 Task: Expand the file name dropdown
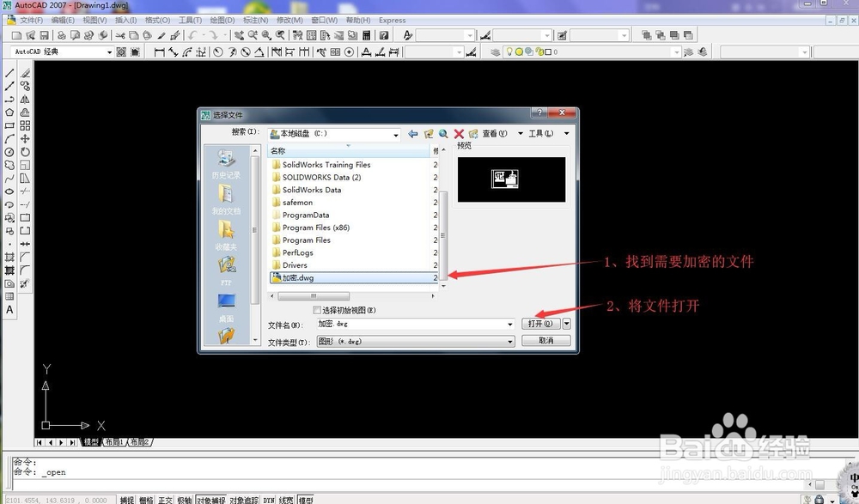(510, 325)
